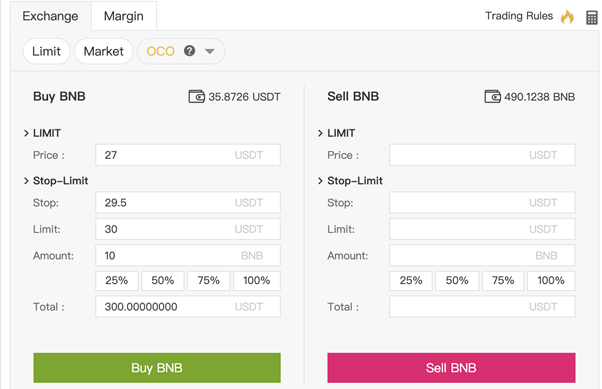Click the pink Sell BNB button
Viewport: 602px width, 389px height.
451,367
